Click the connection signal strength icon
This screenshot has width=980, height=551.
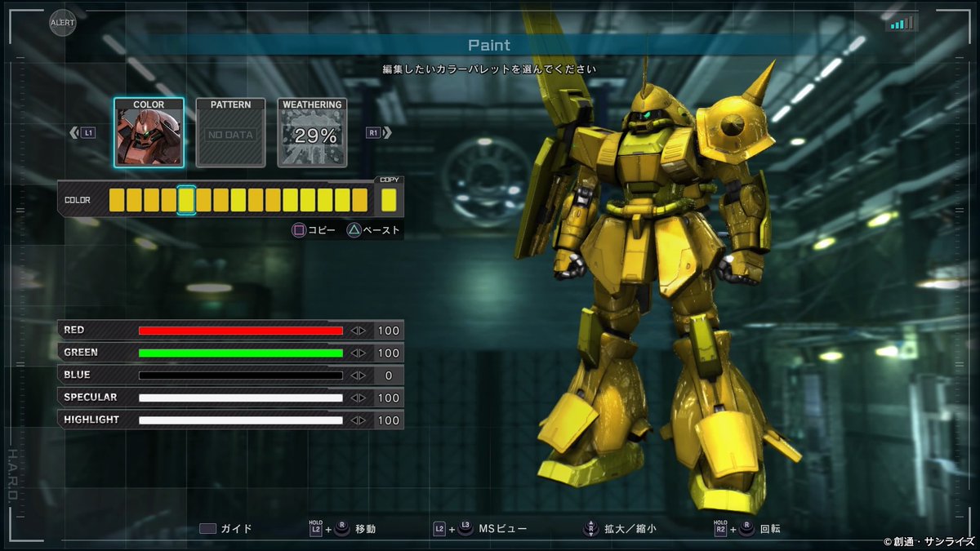coord(902,24)
